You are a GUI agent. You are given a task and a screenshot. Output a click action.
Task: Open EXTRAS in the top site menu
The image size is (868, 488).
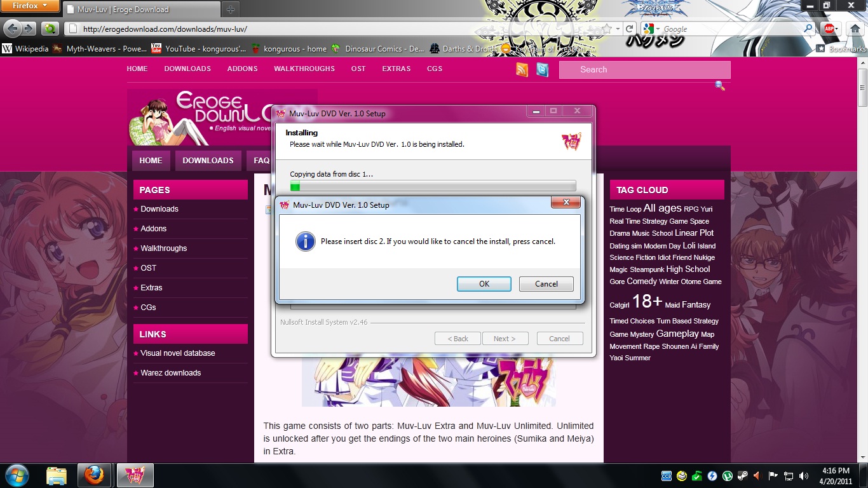397,69
